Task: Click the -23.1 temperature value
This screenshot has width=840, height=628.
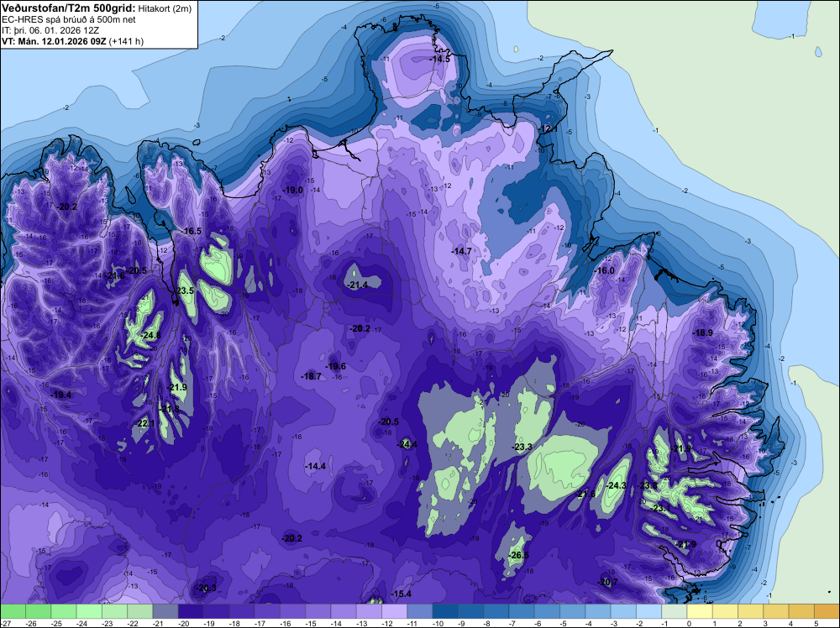Action: point(660,508)
